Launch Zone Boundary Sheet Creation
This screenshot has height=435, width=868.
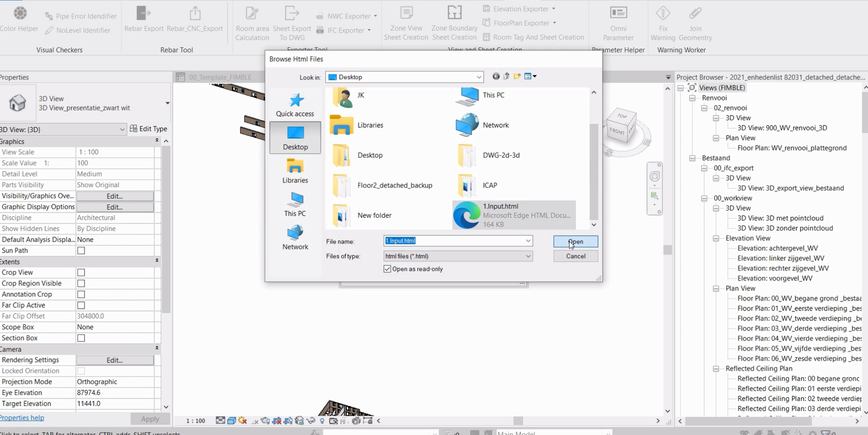pyautogui.click(x=454, y=23)
